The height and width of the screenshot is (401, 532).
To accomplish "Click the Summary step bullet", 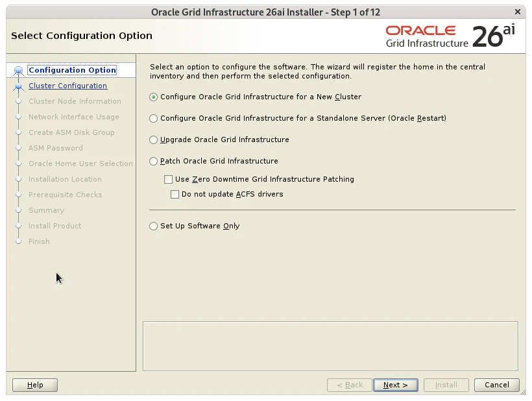I will click(x=19, y=210).
